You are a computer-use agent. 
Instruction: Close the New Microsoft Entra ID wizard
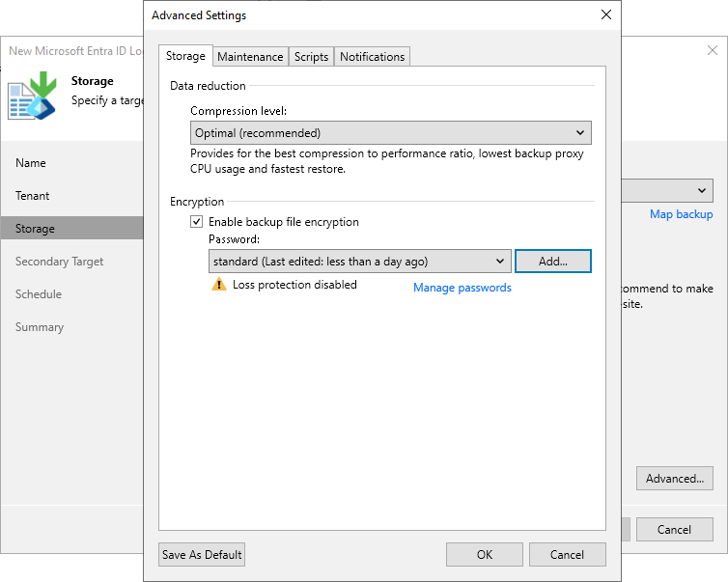tap(713, 50)
